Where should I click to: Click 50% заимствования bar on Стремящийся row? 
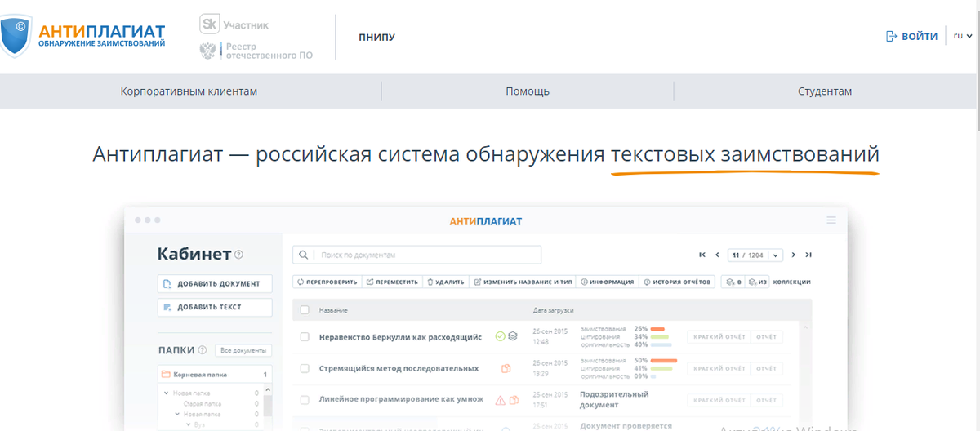(x=664, y=360)
